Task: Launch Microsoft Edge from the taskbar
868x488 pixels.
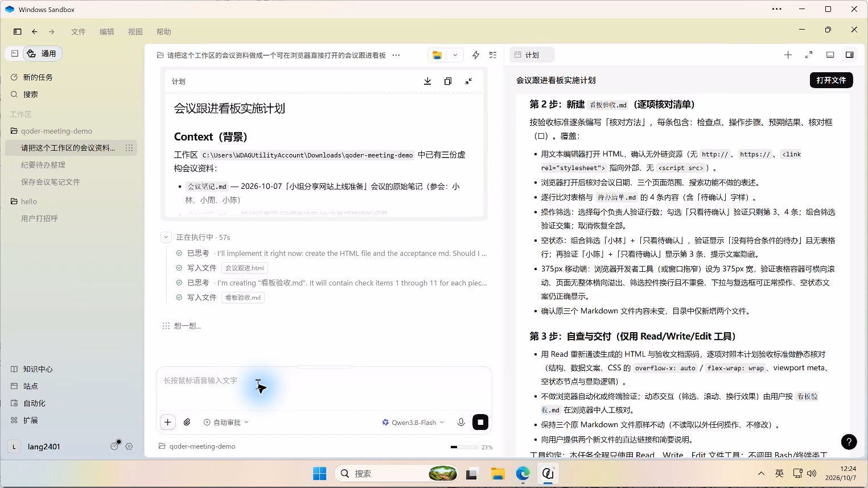Action: [523, 473]
